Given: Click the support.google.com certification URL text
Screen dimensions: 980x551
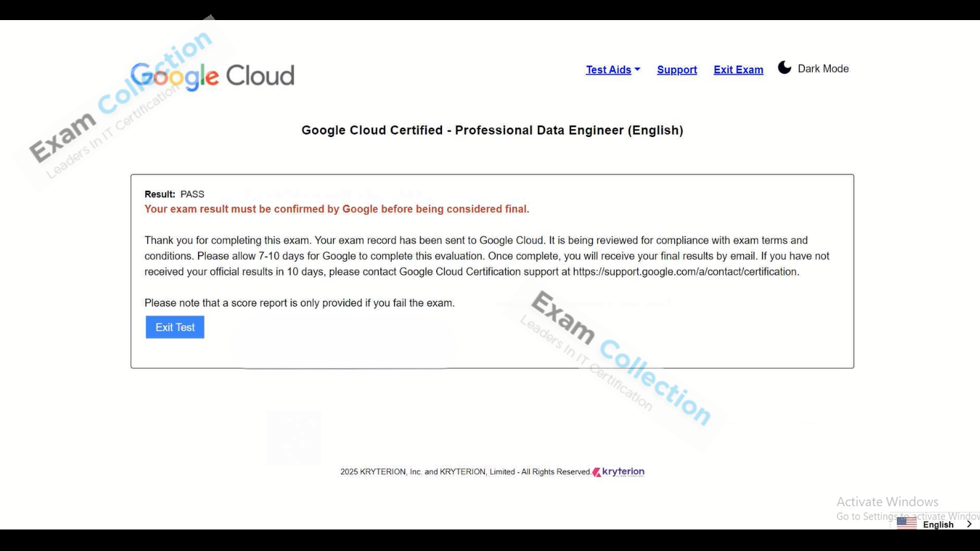Looking at the screenshot, I should [686, 272].
